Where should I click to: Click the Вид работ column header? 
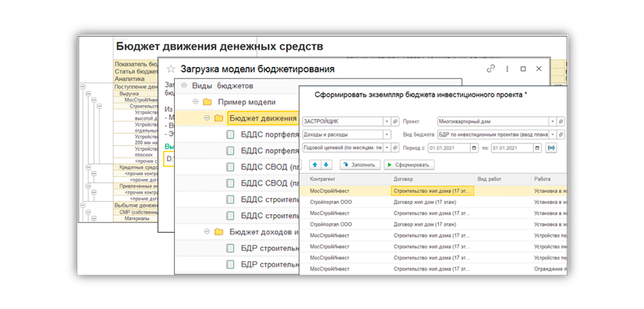point(502,179)
